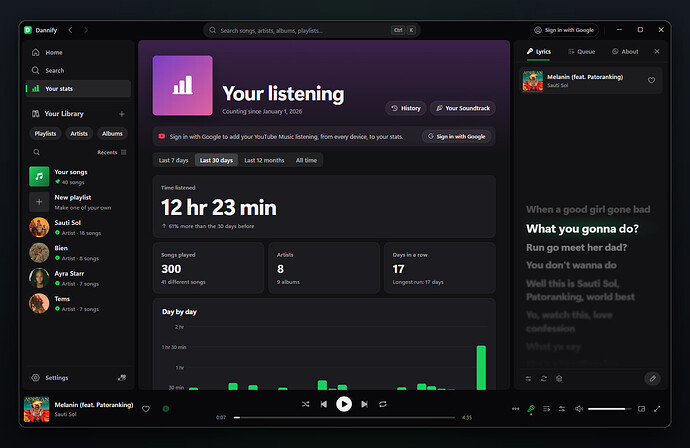Seek on the song progress bar
690x448 pixels.
coord(344,417)
